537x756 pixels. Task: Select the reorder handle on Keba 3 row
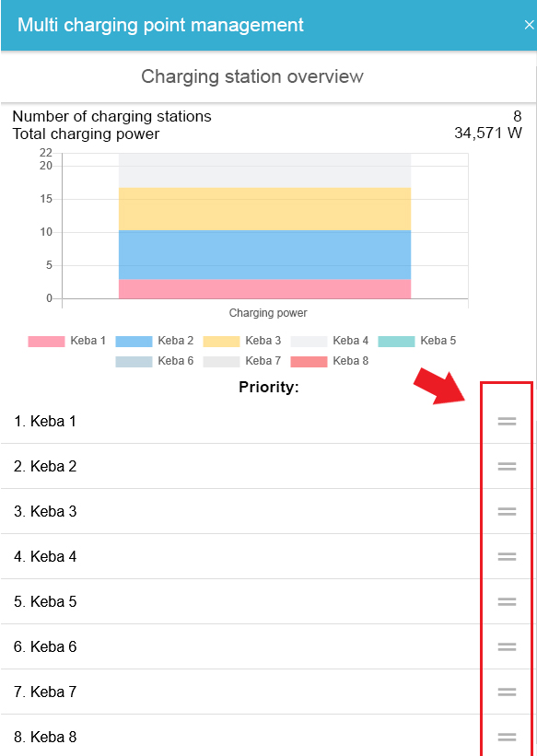[x=507, y=511]
